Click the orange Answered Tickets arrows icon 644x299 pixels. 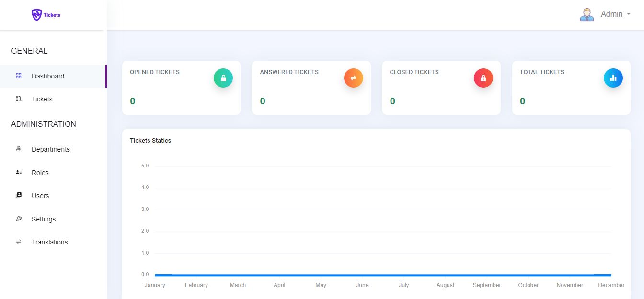coord(353,78)
